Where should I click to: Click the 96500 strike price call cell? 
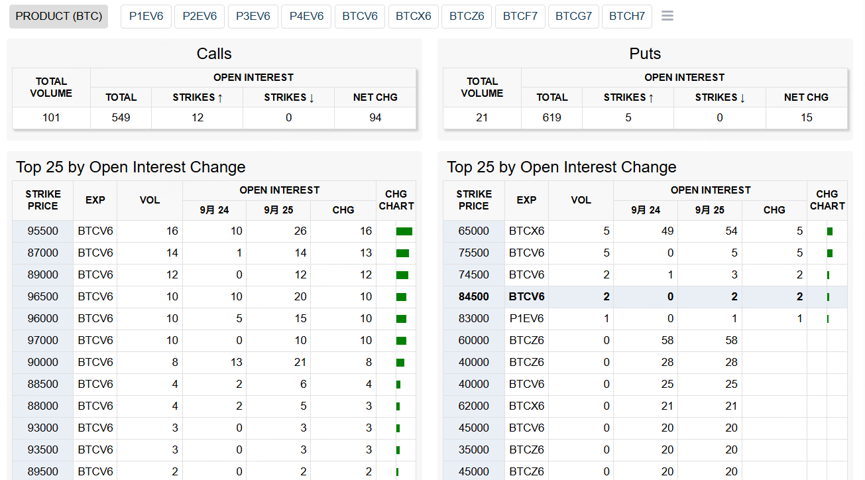tap(43, 297)
